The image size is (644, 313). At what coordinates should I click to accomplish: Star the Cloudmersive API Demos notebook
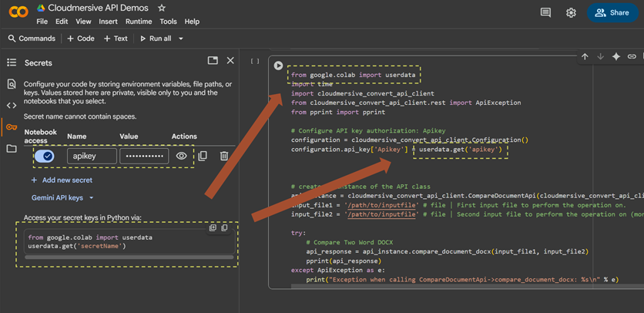click(x=162, y=8)
